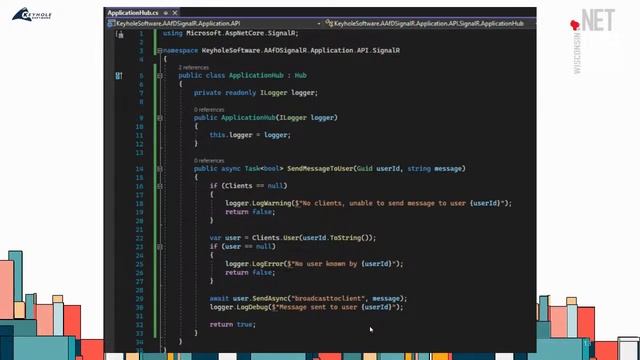Select the ApplicationHub.cs editor tab
Image resolution: width=640 pixels, height=360 pixels.
133,13
